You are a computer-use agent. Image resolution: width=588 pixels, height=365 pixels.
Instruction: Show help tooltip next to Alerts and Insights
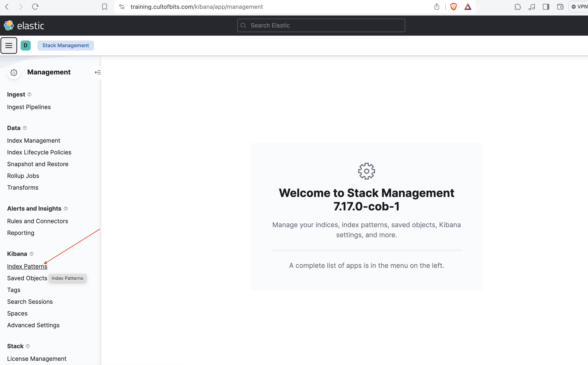pos(66,209)
